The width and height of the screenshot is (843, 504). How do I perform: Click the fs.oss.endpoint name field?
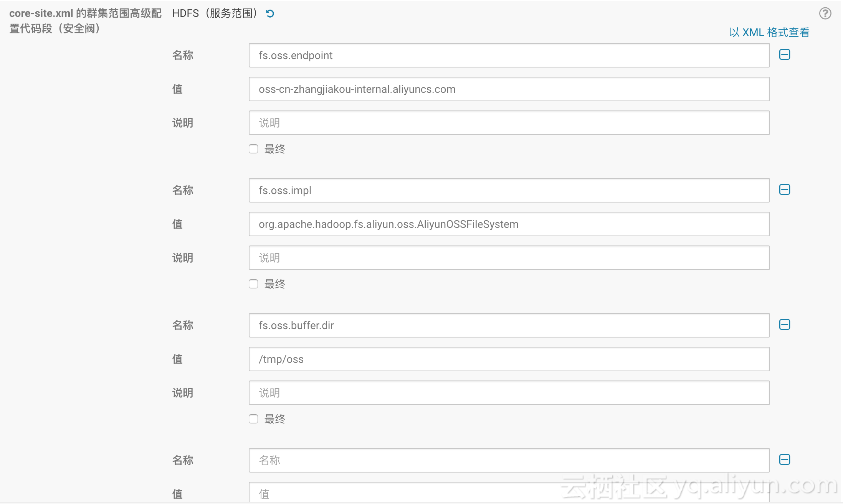coord(509,56)
